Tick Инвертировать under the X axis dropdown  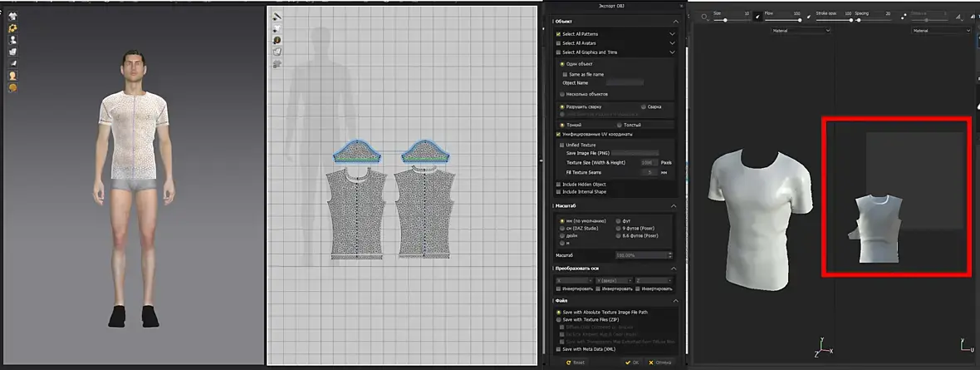click(x=559, y=289)
